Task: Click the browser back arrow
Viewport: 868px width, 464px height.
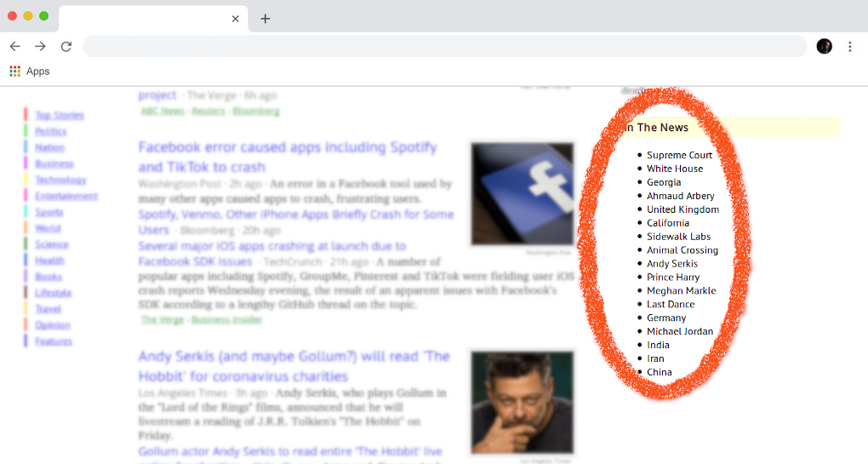Action: click(14, 46)
